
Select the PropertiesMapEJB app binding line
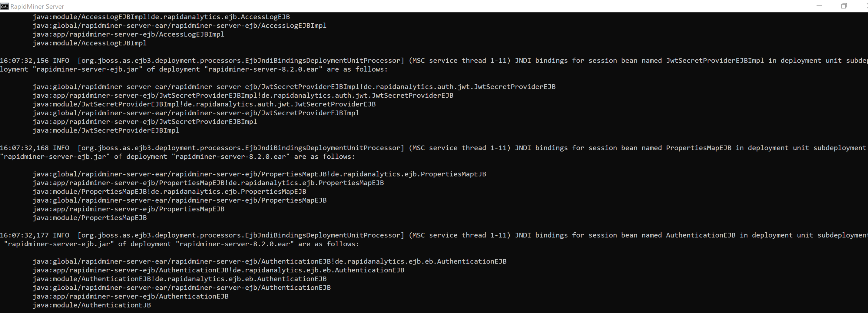pos(128,209)
